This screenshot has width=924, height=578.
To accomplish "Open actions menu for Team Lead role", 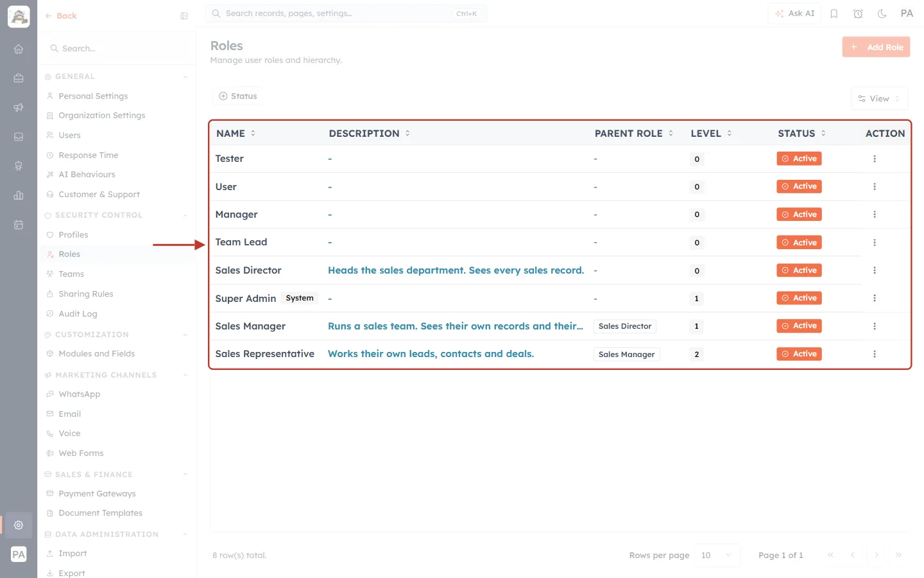I will click(x=875, y=243).
